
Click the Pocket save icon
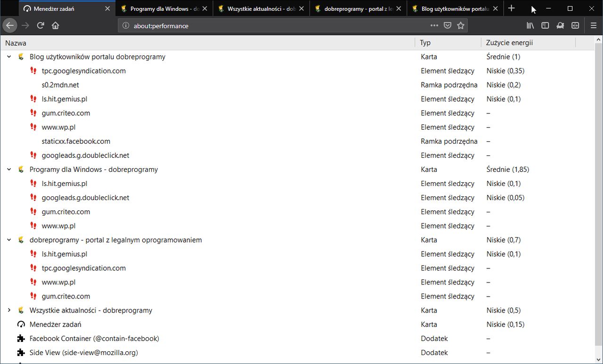pyautogui.click(x=448, y=25)
